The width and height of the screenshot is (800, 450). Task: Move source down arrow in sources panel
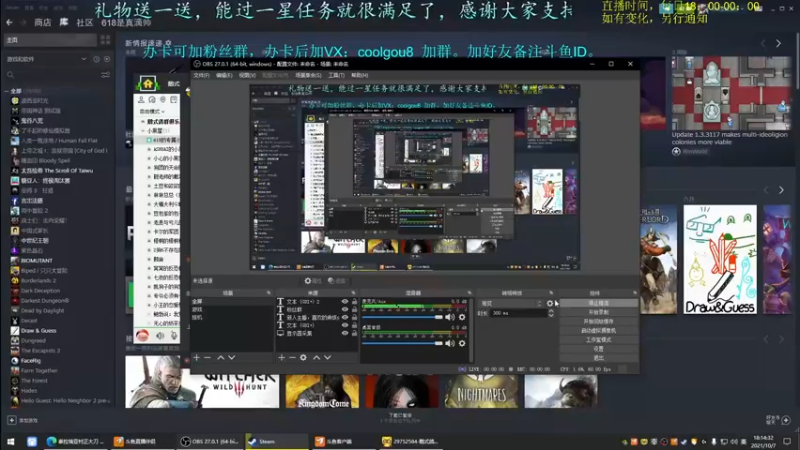(x=328, y=358)
